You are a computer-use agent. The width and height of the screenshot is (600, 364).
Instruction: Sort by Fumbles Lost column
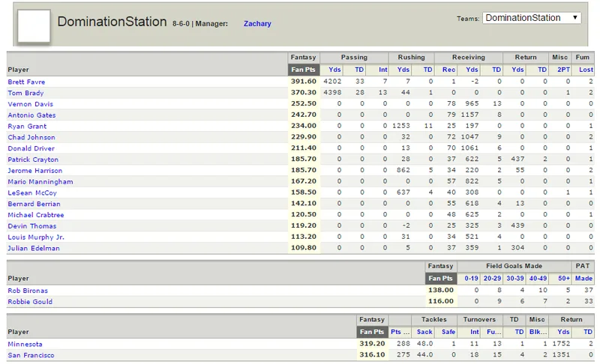click(x=586, y=70)
